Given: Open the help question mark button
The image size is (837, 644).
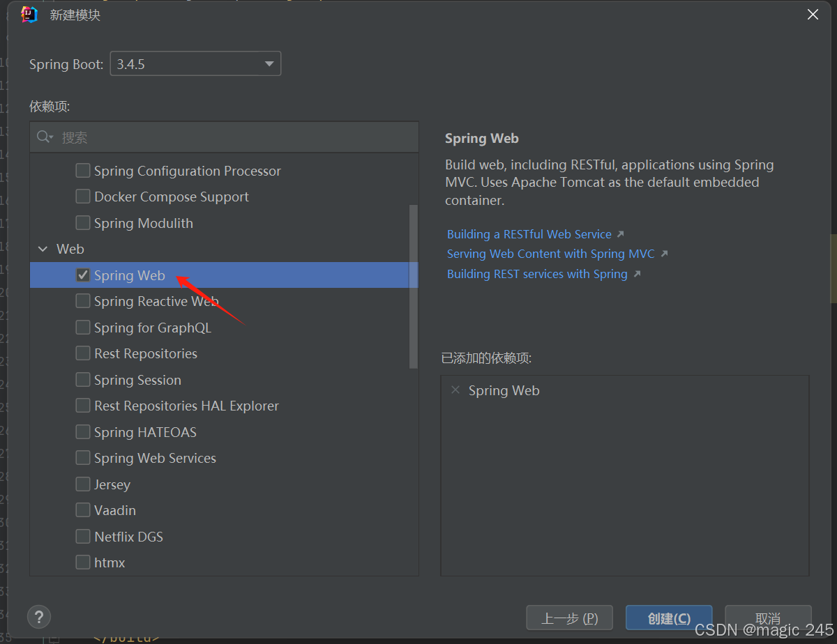Looking at the screenshot, I should [39, 617].
